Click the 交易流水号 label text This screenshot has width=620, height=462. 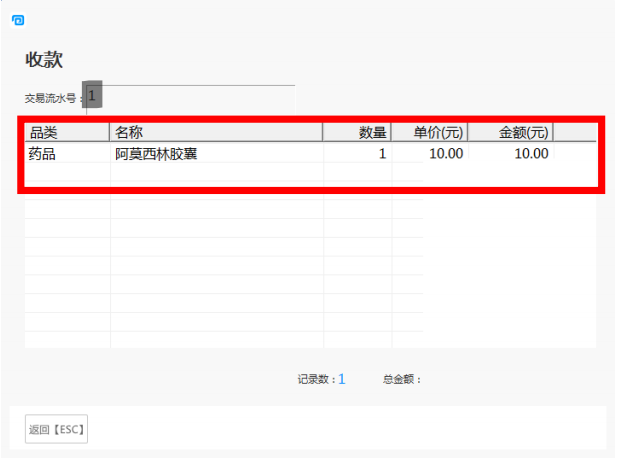(51, 98)
